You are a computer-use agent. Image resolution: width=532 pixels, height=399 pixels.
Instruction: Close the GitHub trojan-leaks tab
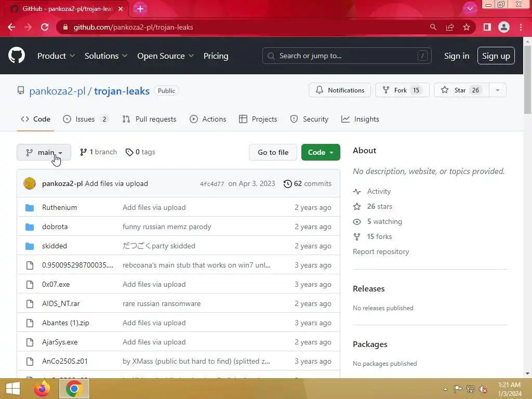pos(121,9)
